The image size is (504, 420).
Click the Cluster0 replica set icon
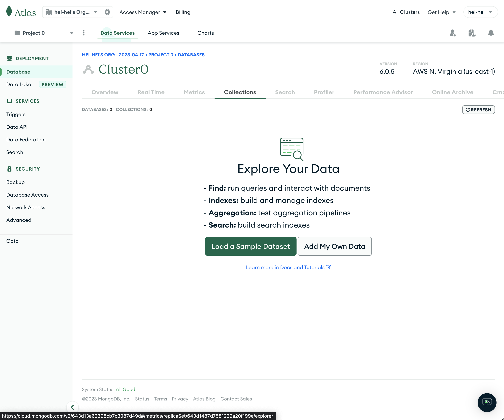(x=88, y=69)
